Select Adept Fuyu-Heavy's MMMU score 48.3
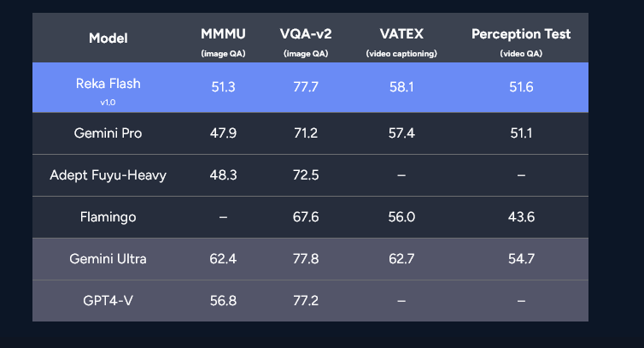 pos(223,175)
